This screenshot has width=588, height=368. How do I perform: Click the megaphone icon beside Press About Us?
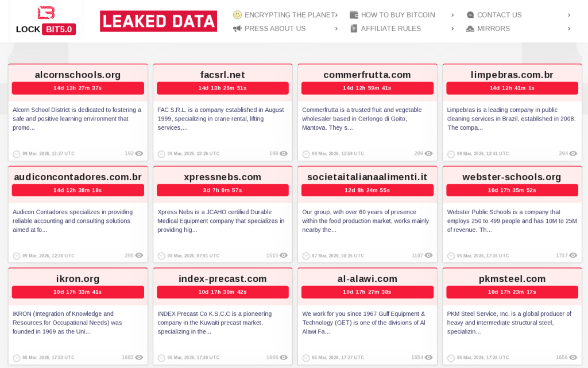click(237, 29)
